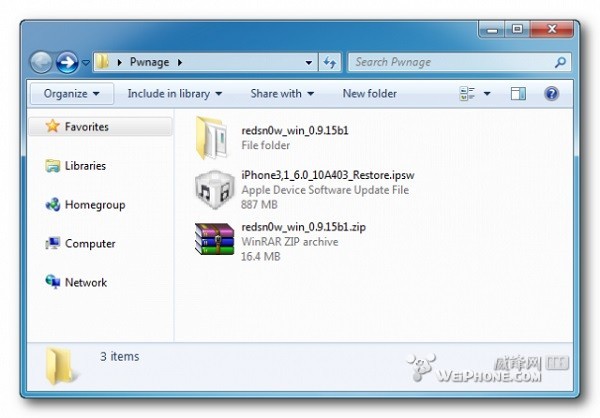This screenshot has width=600, height=418.
Task: Click the Network icon
Action: [53, 282]
